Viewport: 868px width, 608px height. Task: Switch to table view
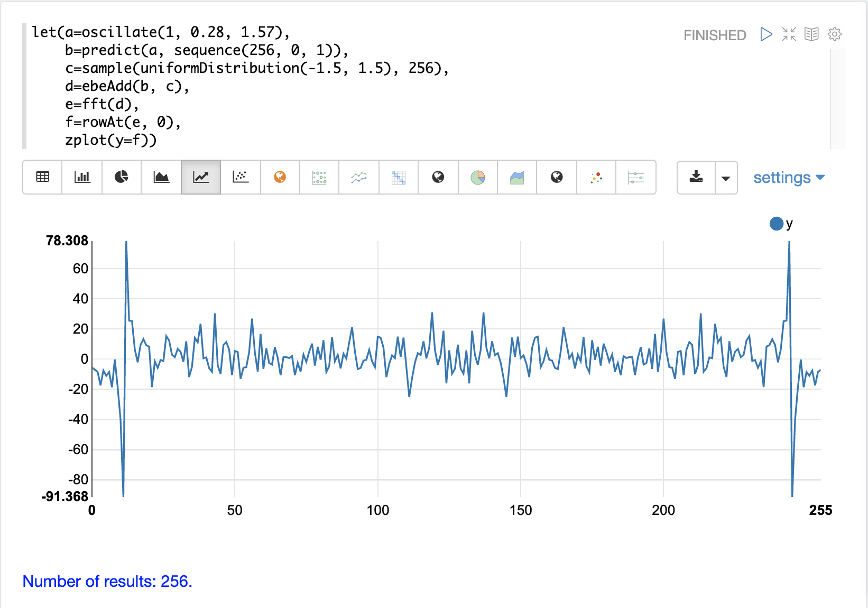tap(43, 177)
